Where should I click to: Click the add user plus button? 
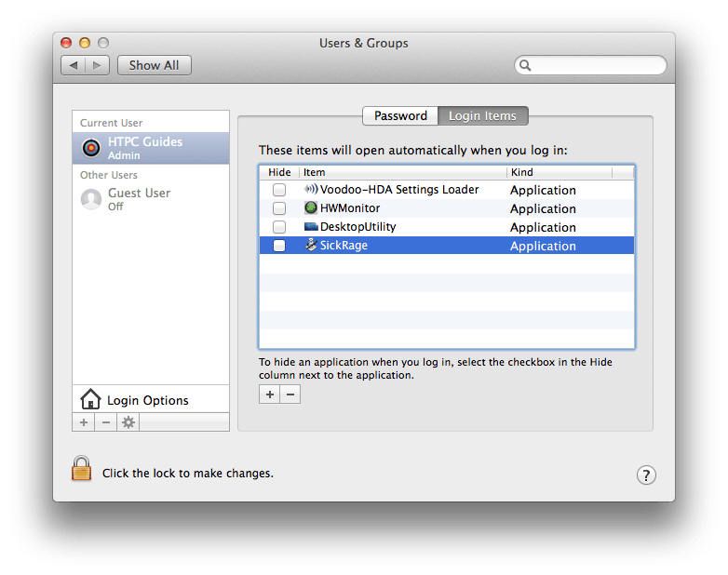83,422
